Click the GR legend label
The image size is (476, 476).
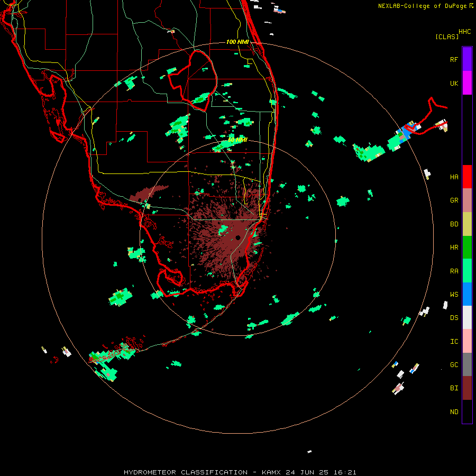coord(454,200)
